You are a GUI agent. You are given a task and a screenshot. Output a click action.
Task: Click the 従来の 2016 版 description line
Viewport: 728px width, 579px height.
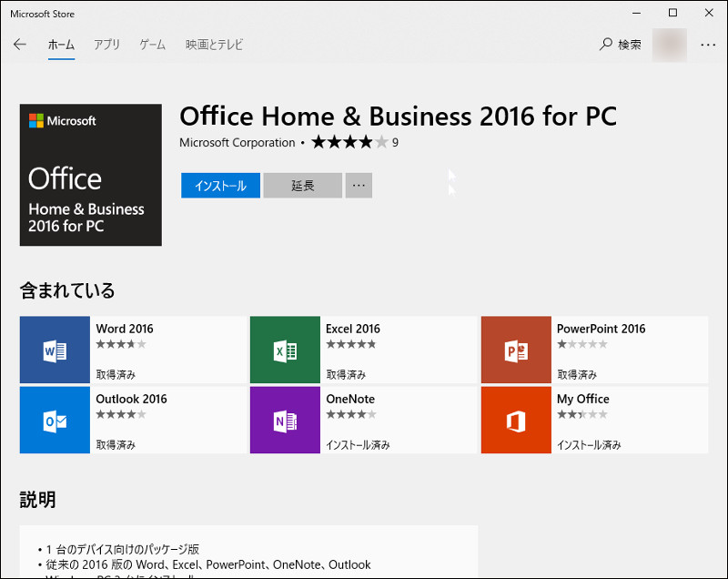(x=208, y=564)
